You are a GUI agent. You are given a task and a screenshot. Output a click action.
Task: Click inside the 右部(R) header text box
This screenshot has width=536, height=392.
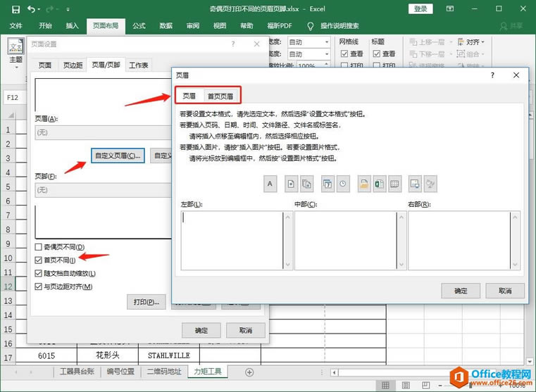(459, 241)
